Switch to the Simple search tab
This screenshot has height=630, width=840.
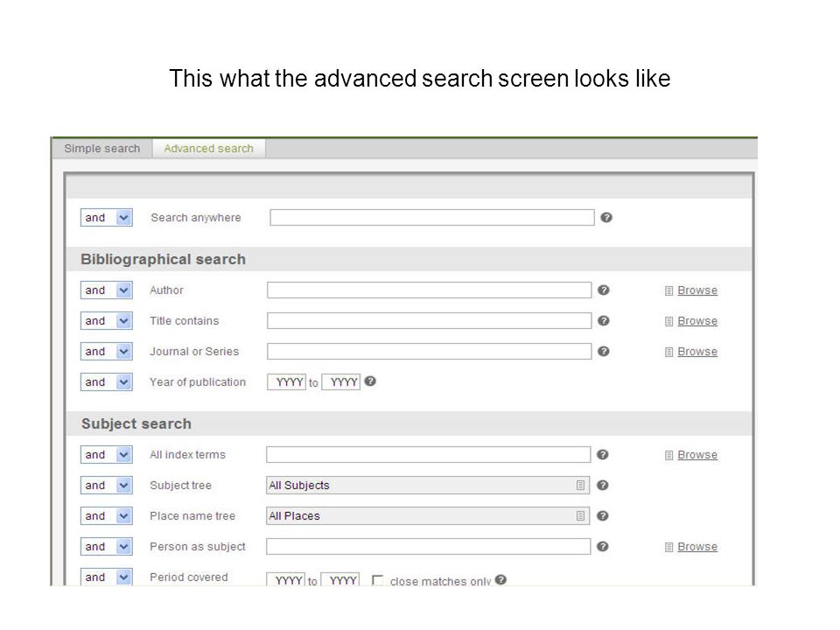tap(101, 149)
